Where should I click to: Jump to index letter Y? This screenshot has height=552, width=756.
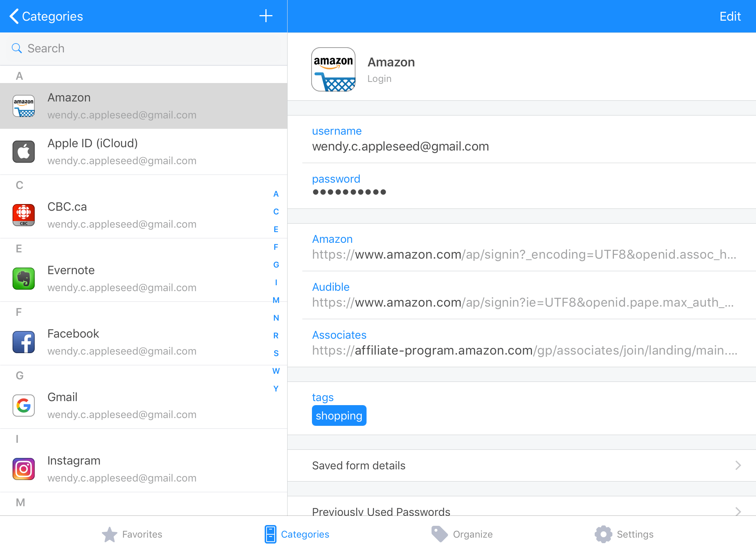tap(276, 389)
